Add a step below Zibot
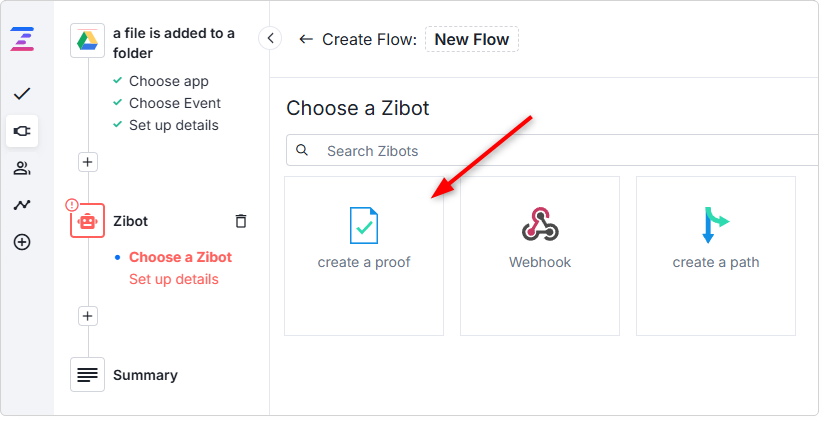834x431 pixels. click(88, 316)
